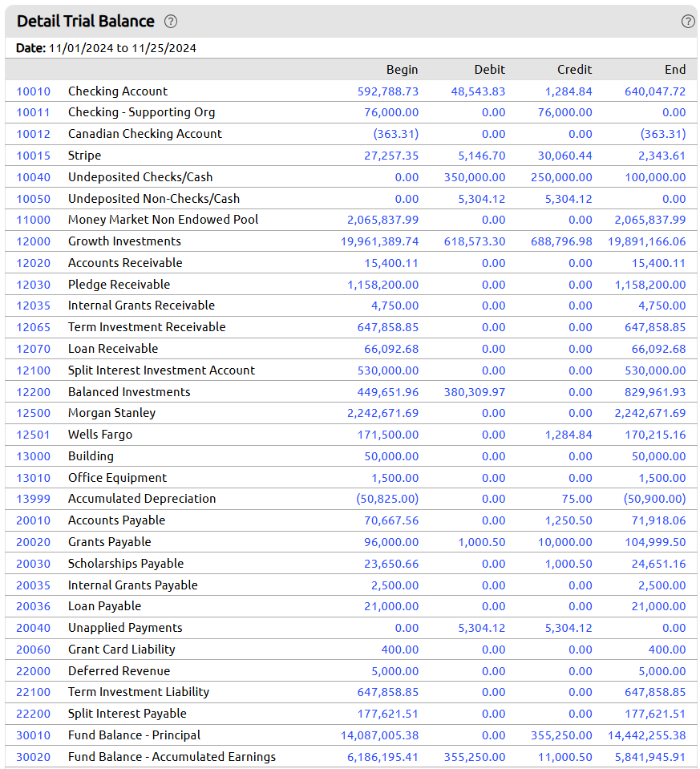The height and width of the screenshot is (769, 700).
Task: Click account number 12030
Action: click(34, 285)
